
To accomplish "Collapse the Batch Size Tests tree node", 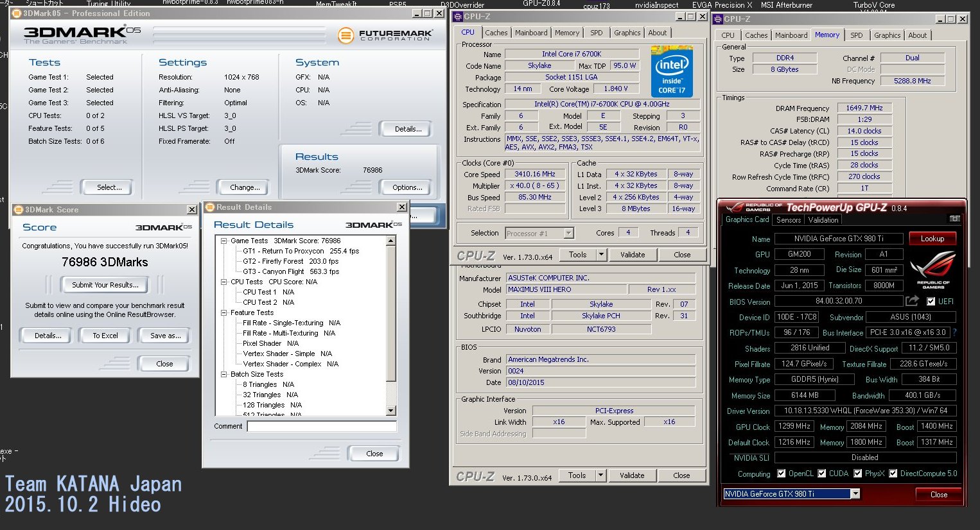I will click(224, 374).
